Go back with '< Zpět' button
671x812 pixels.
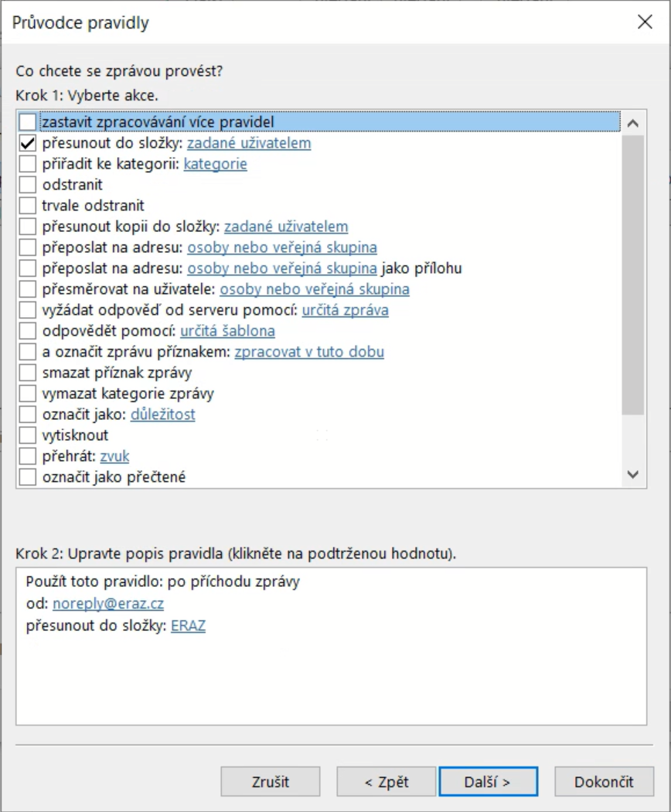(387, 782)
